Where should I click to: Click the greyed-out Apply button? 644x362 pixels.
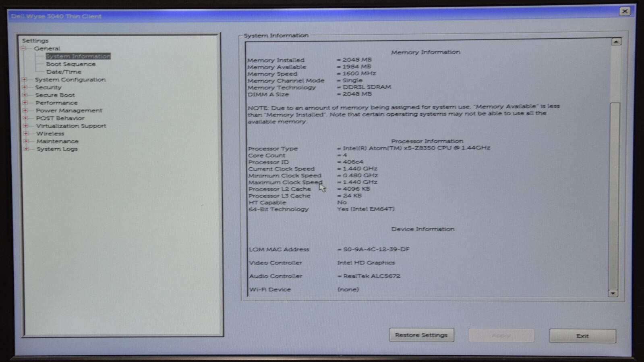[501, 335]
